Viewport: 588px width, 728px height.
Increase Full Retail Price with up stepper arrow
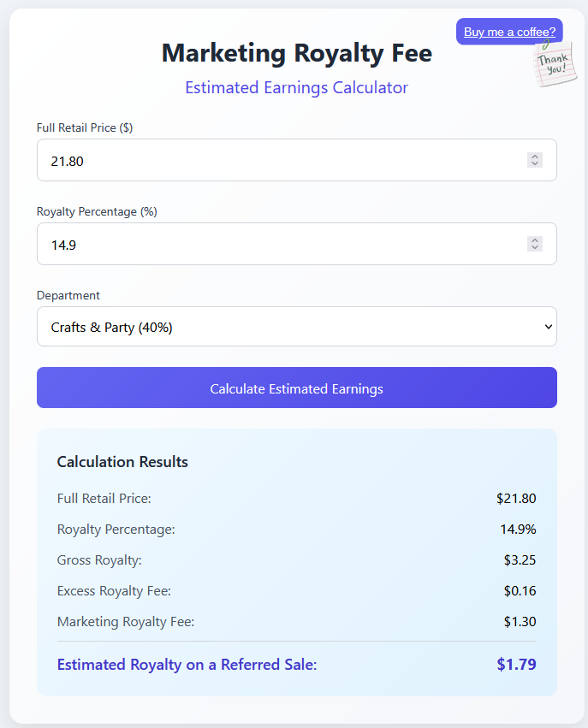pyautogui.click(x=535, y=157)
